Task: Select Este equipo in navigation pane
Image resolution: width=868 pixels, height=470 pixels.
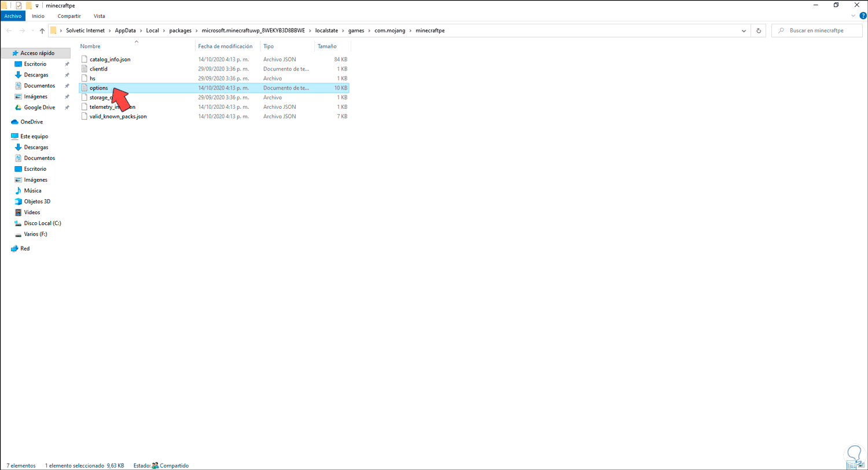Action: click(34, 136)
